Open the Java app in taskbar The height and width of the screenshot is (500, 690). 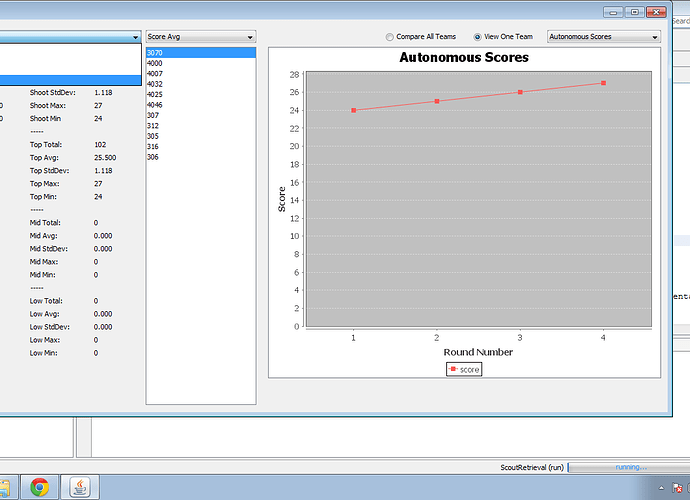point(80,487)
